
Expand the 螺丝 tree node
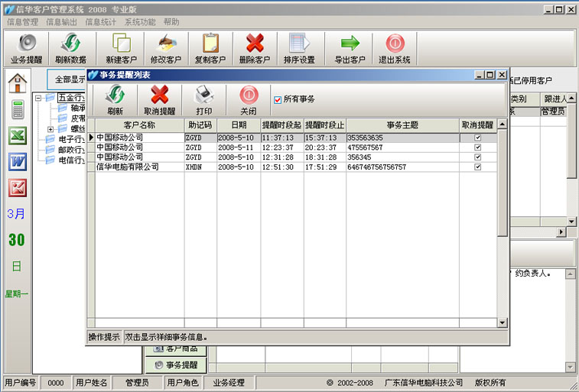click(x=50, y=129)
